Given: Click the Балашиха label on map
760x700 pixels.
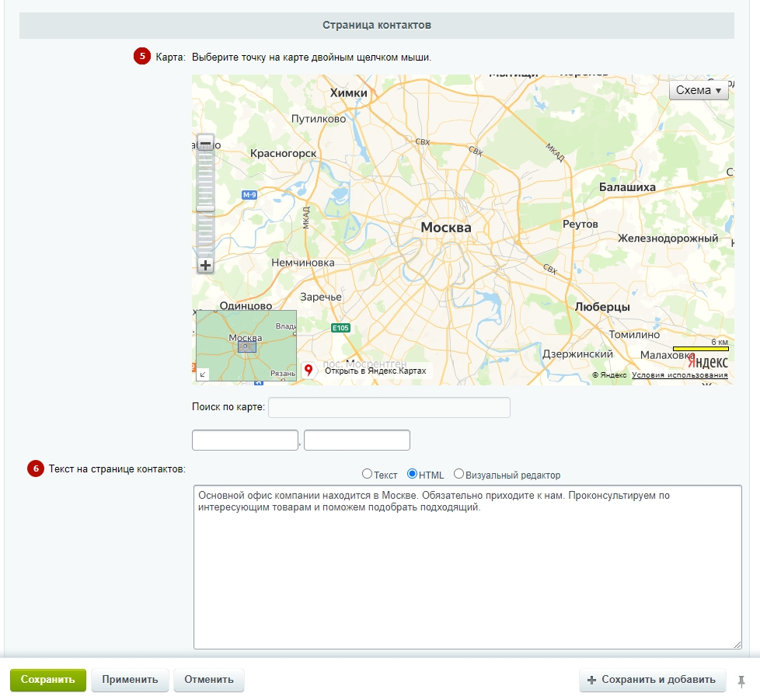Looking at the screenshot, I should click(x=627, y=187).
